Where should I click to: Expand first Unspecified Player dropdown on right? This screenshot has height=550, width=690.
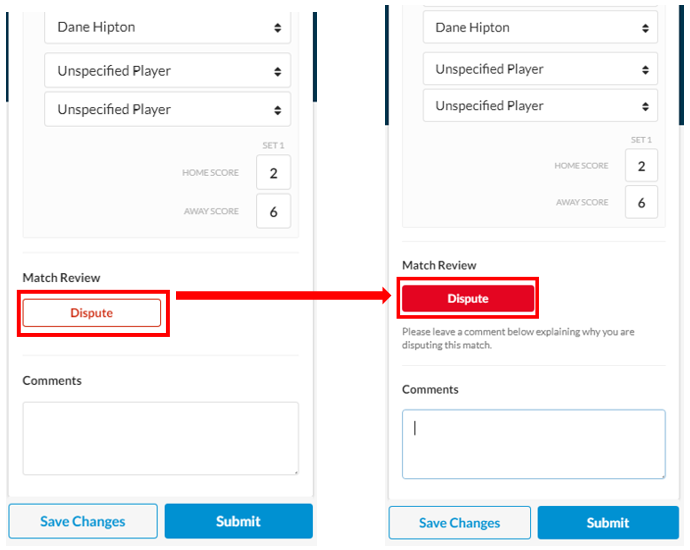(x=540, y=69)
